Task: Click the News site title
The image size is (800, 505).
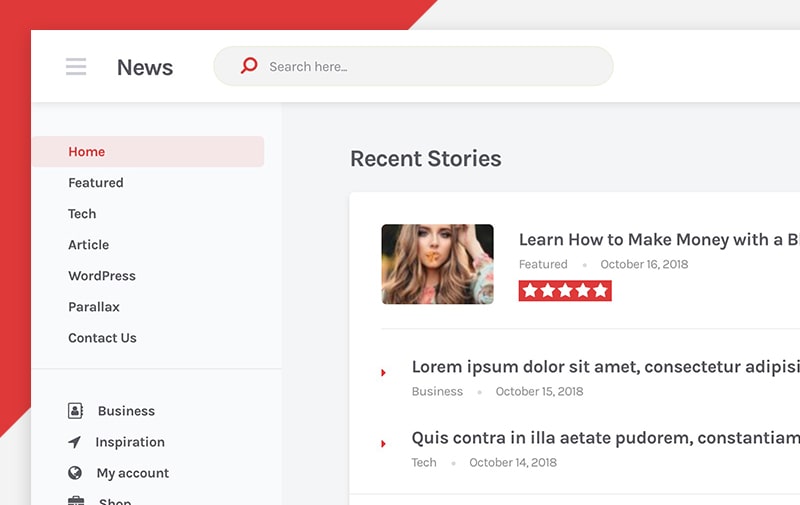Action: click(145, 67)
